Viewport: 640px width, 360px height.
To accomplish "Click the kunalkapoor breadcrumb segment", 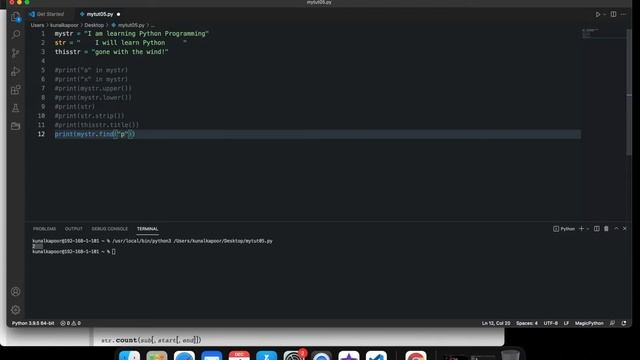I will (64, 25).
